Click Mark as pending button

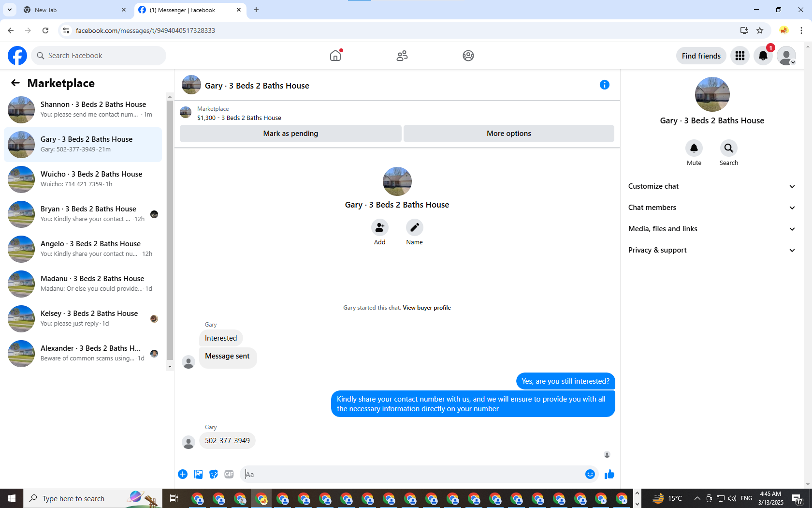coord(290,134)
